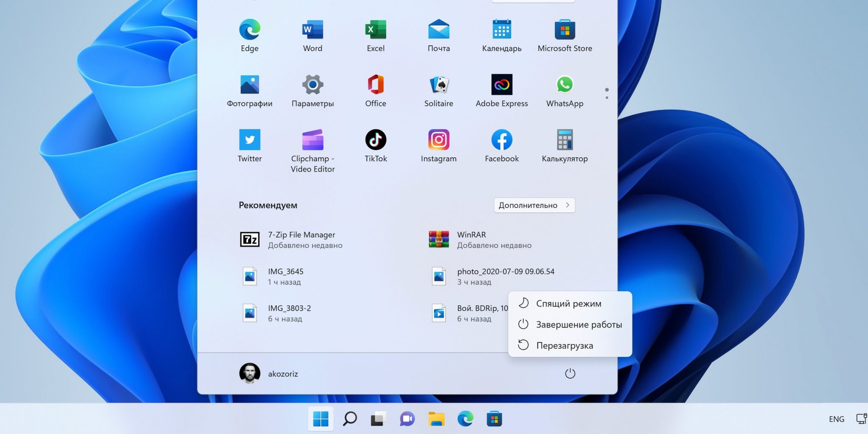Click the pinned apps page indicator dots
The width and height of the screenshot is (868, 434).
607,94
